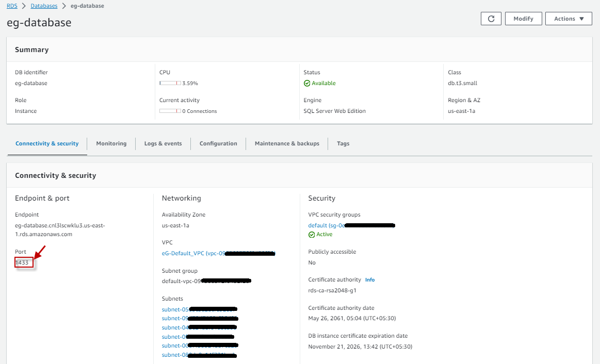Click the Current activity connections bar
The image size is (600, 364).
(170, 111)
